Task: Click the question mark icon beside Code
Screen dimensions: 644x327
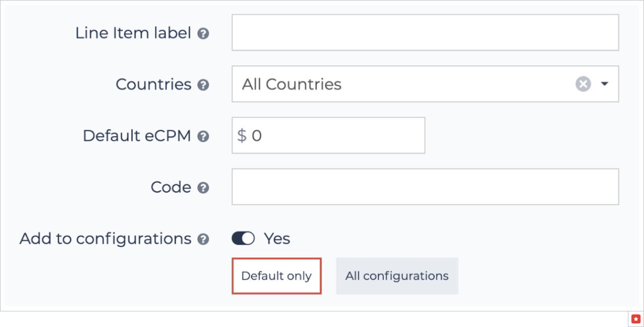Action: tap(203, 188)
